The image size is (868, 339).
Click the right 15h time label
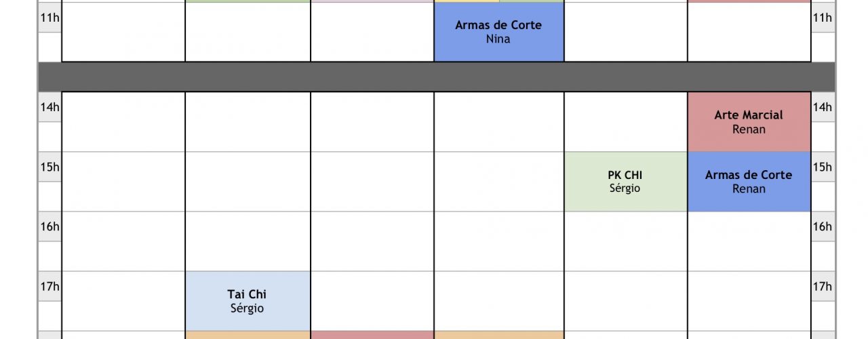coord(823,167)
